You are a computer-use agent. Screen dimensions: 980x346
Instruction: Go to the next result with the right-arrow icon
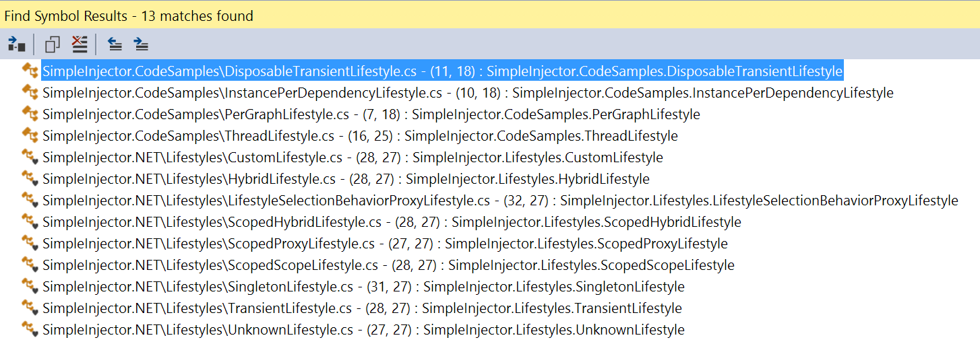pyautogui.click(x=141, y=45)
